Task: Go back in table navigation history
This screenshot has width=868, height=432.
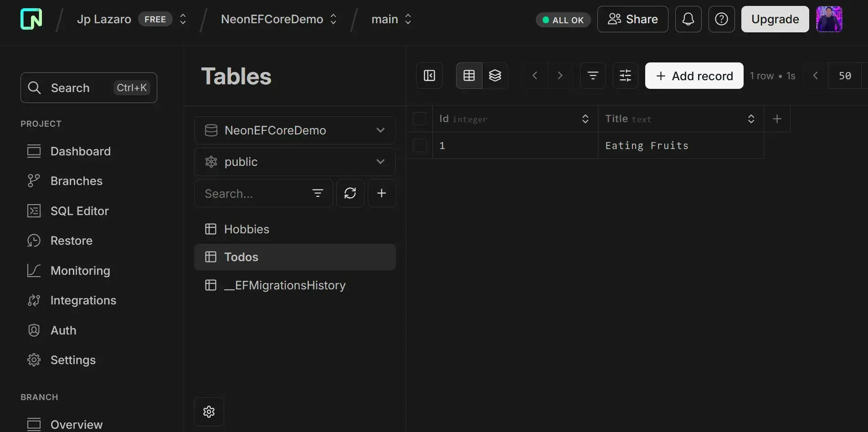Action: point(535,76)
